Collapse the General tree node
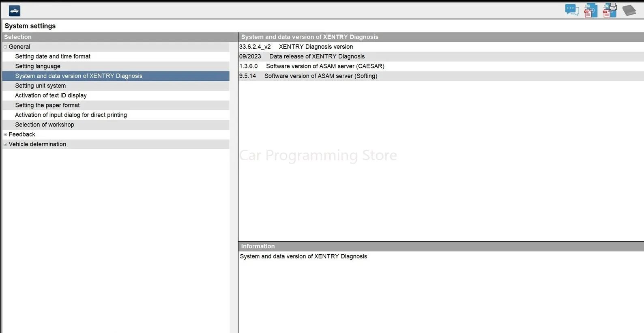Image resolution: width=644 pixels, height=333 pixels. [x=5, y=47]
